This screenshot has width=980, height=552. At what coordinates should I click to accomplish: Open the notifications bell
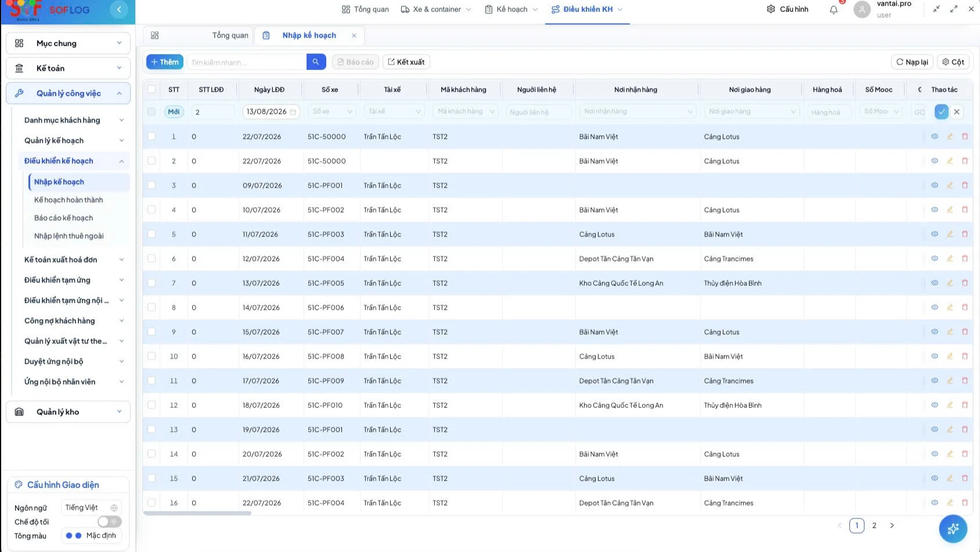point(834,9)
